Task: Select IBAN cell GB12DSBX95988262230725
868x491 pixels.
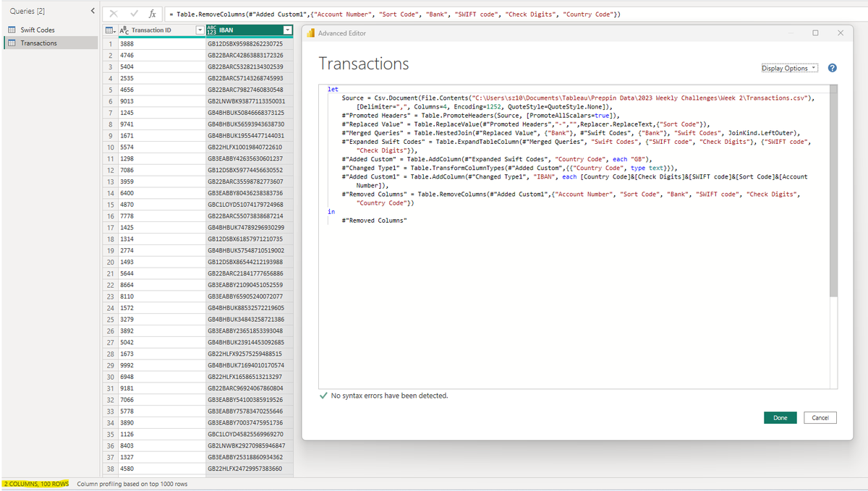Action: [249, 43]
